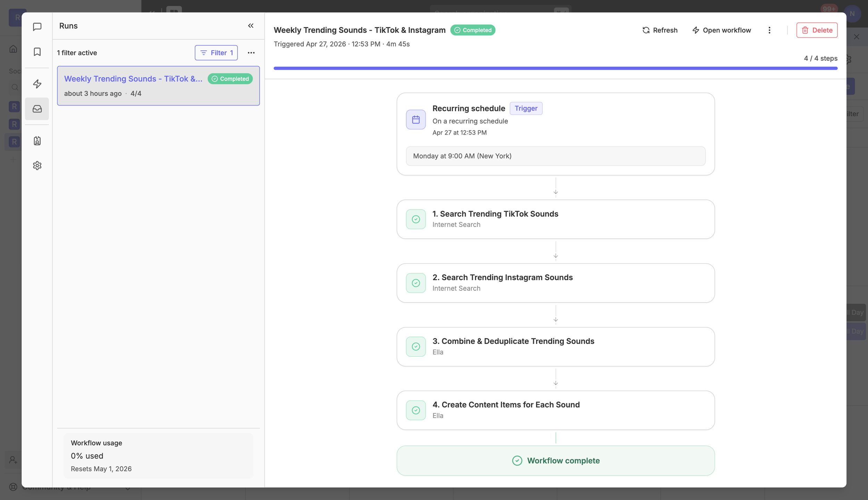Click the N avatar in background window

(x=852, y=14)
